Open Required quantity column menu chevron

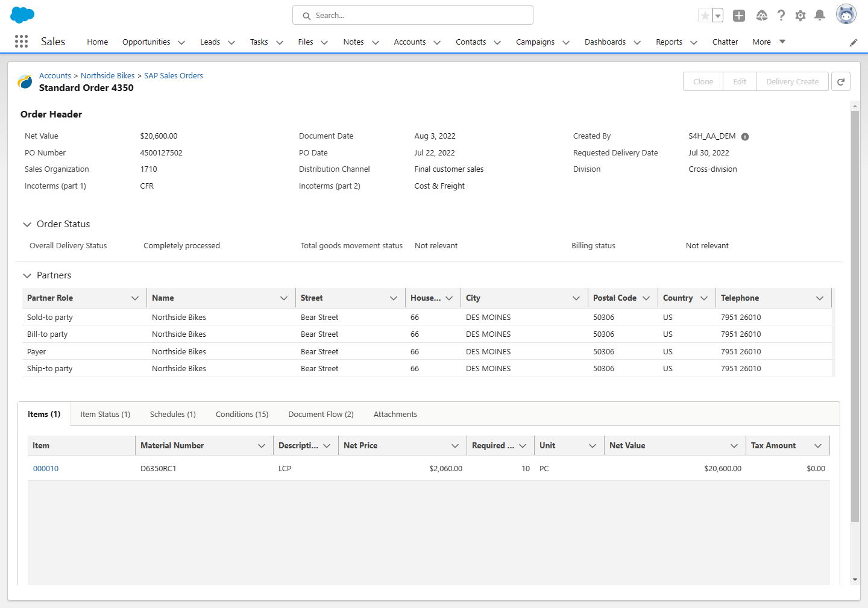tap(523, 446)
